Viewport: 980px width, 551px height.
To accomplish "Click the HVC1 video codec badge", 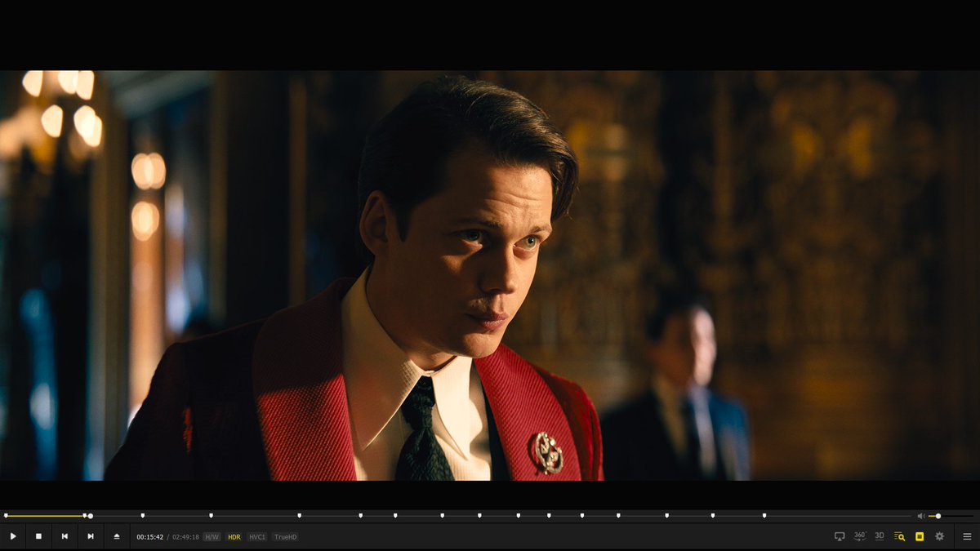I will (x=257, y=537).
